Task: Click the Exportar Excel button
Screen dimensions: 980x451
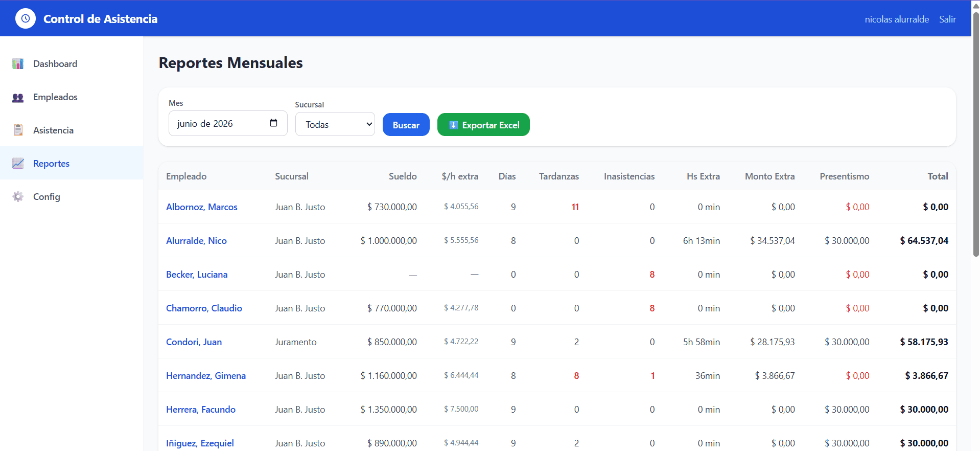Action: pos(483,125)
